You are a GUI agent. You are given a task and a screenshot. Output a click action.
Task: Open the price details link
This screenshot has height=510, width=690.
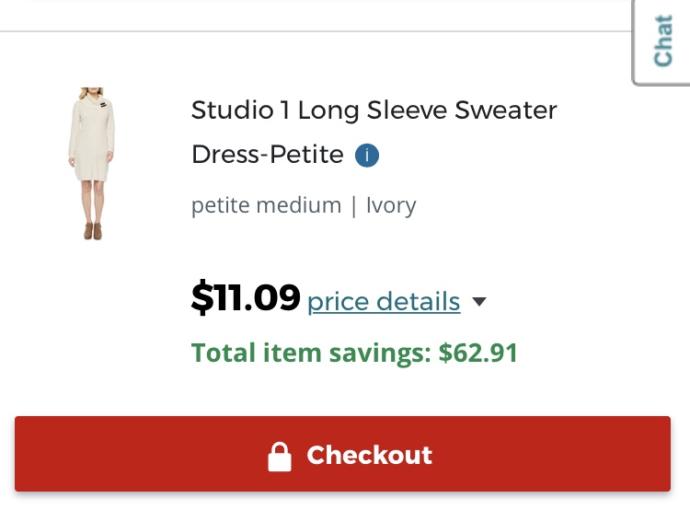pyautogui.click(x=384, y=301)
